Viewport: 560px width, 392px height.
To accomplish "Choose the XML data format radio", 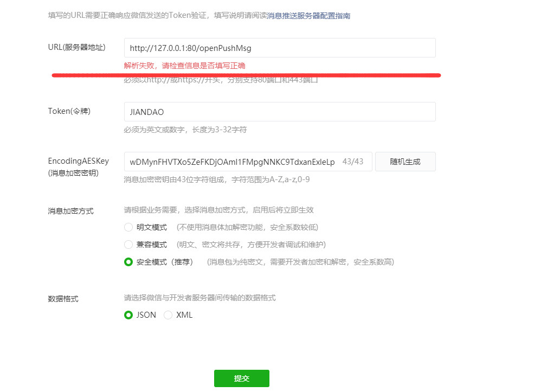I will pyautogui.click(x=168, y=315).
